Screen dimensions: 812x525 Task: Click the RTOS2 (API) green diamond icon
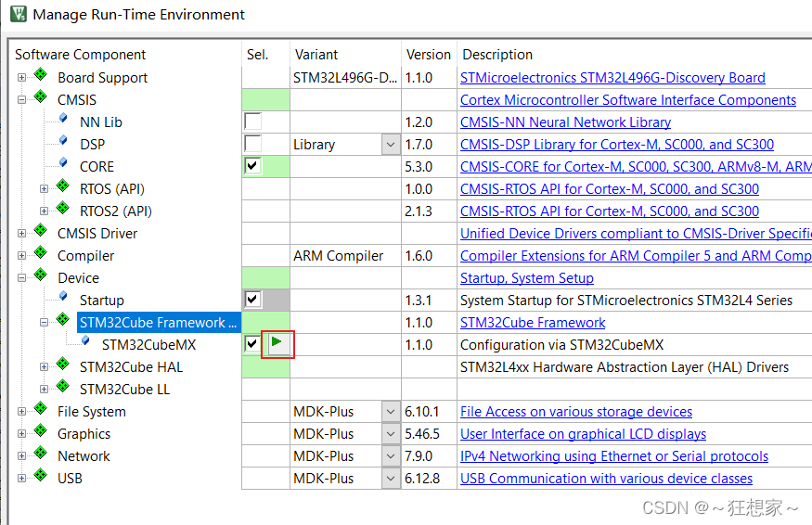[x=63, y=208]
